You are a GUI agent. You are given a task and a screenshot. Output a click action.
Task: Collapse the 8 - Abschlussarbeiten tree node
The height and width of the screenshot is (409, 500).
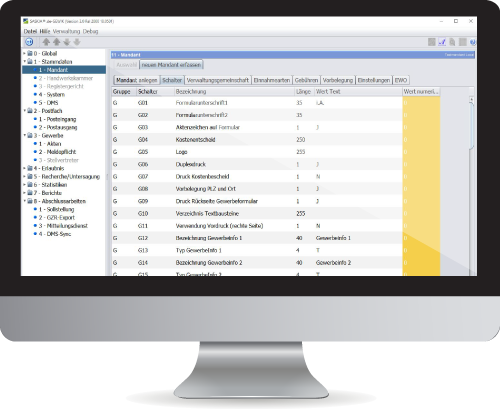(24, 201)
